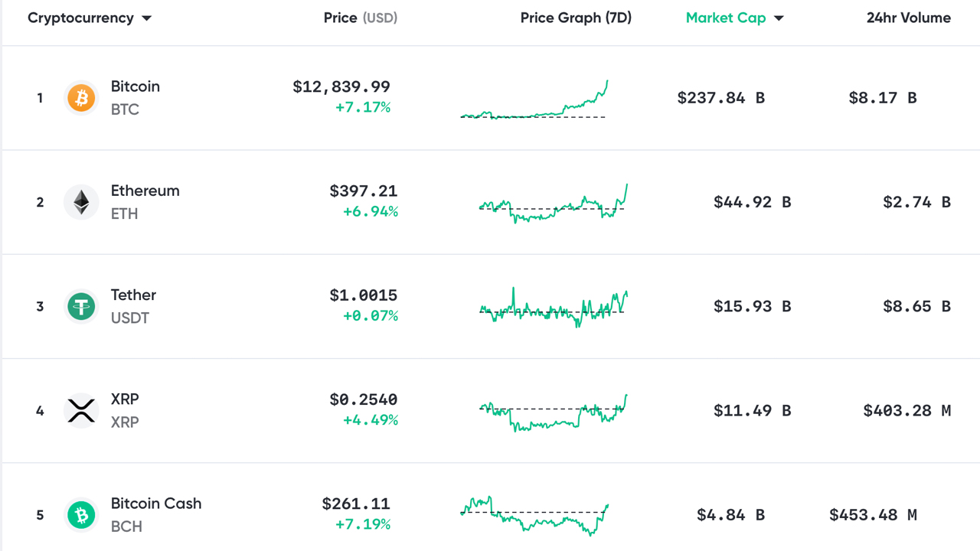
Task: Open the Bitcoin Cash name link
Action: tap(156, 504)
